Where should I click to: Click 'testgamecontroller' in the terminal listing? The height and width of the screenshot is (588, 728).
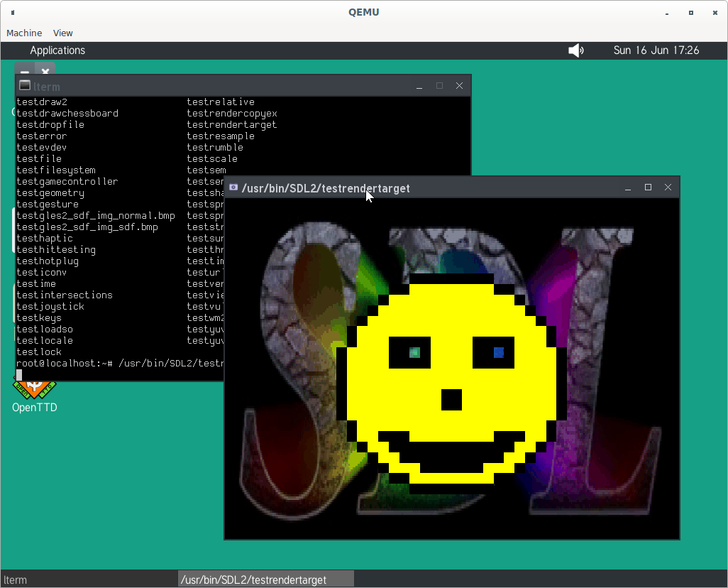click(x=67, y=182)
